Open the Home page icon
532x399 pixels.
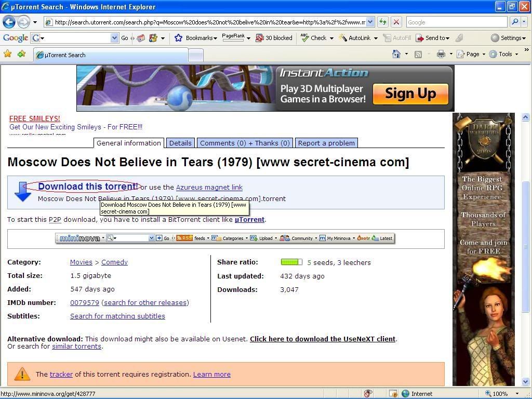coord(396,54)
